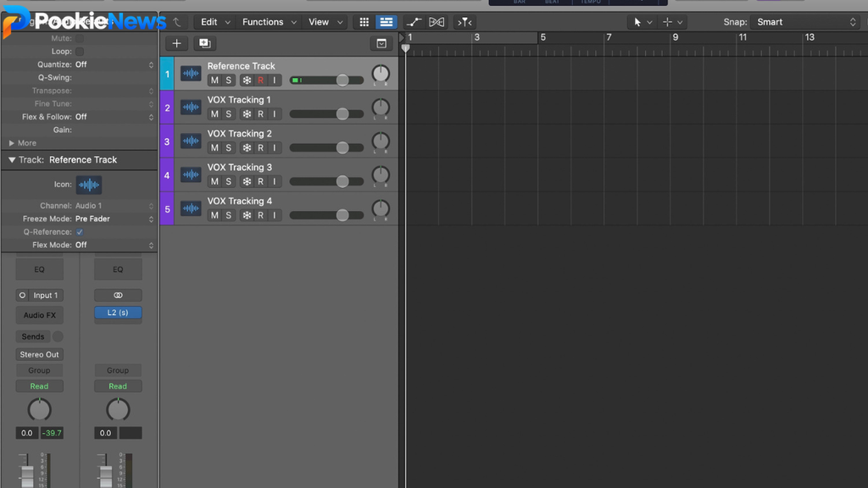Click Reference Track audio waveform icon
868x488 pixels.
[x=191, y=73]
